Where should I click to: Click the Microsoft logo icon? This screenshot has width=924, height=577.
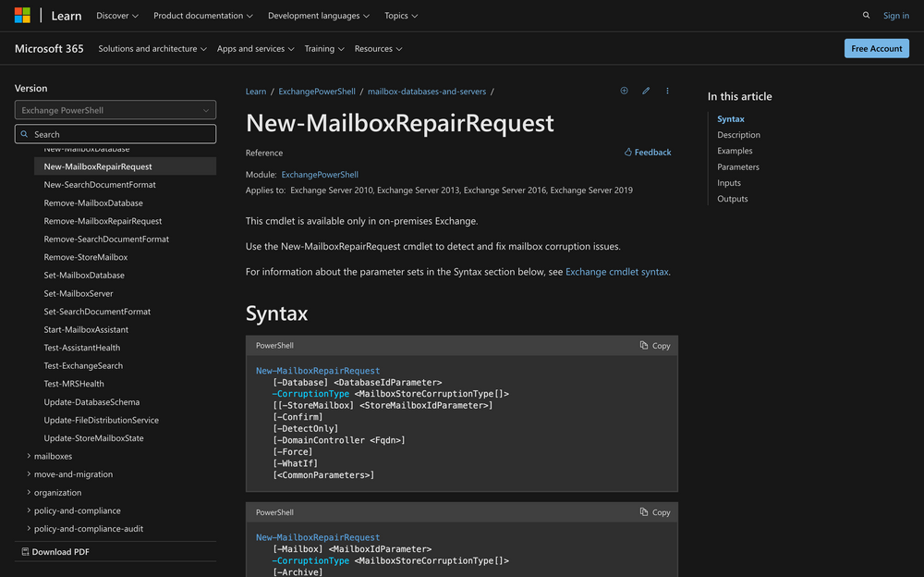(22, 15)
